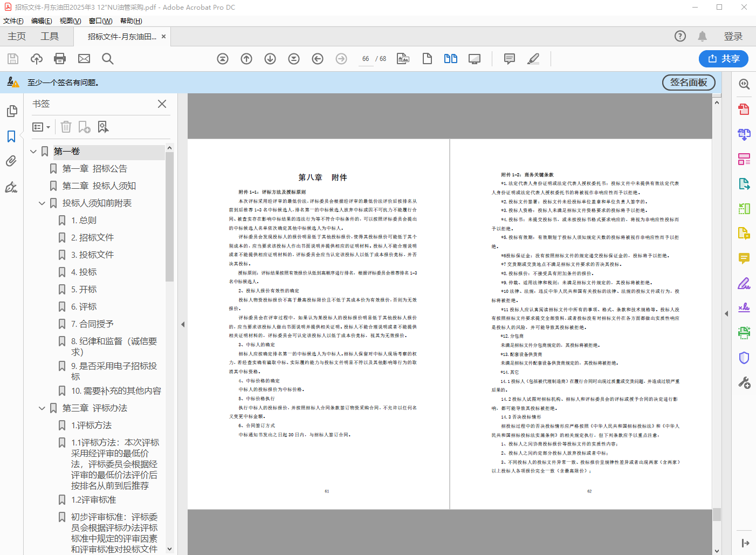Collapse the 第一卷 bookmark tree

(x=33, y=152)
